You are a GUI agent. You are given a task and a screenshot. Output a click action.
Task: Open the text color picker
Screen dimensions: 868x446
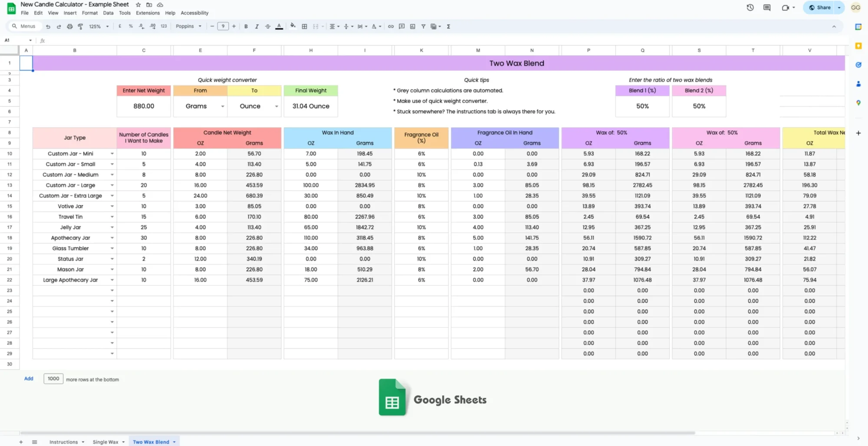[279, 26]
